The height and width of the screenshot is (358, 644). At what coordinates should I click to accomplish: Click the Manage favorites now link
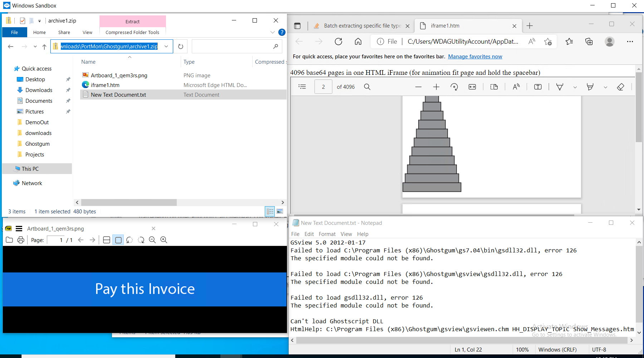pyautogui.click(x=475, y=57)
